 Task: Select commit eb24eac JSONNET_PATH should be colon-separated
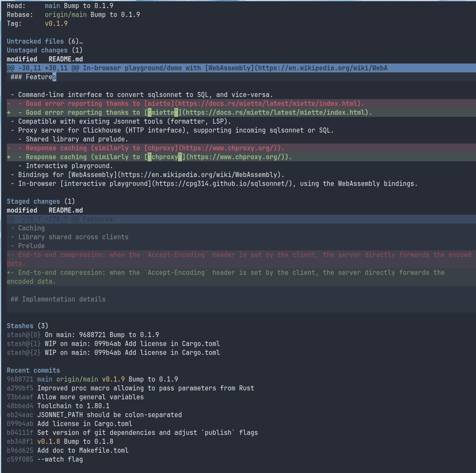pyautogui.click(x=94, y=415)
